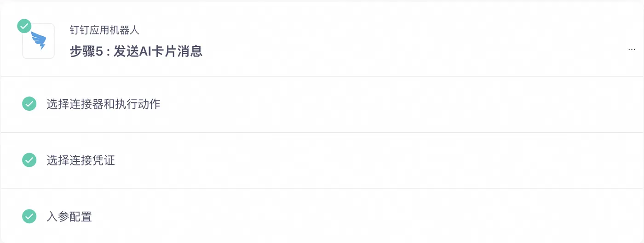Screen dimensions: 644x243
Task: Click the green checkmark beside 入参配置
Action: (x=29, y=216)
